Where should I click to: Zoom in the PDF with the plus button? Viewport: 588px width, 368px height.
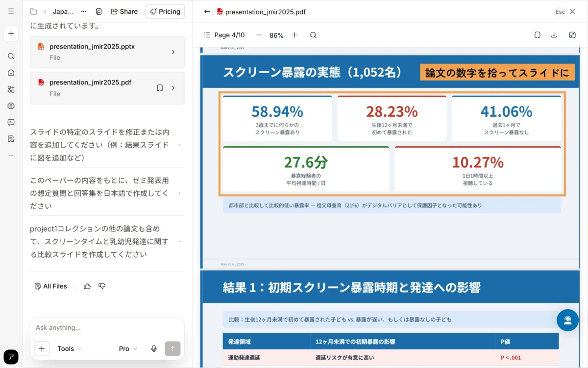[x=294, y=35]
